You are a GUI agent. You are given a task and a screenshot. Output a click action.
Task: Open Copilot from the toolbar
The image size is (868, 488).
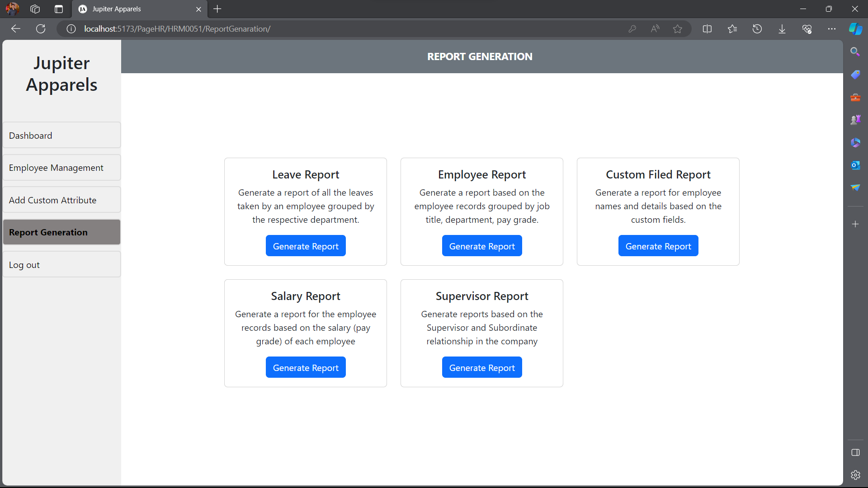coord(855,28)
